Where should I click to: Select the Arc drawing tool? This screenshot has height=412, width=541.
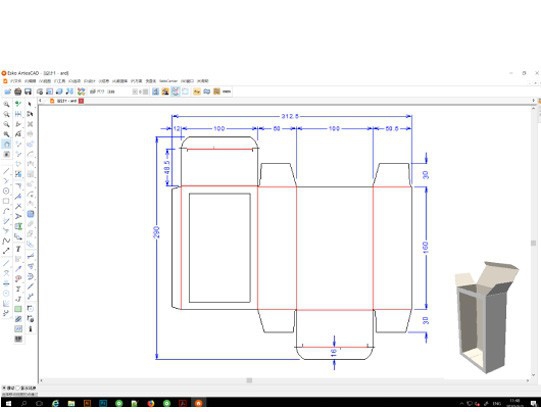pyautogui.click(x=6, y=211)
